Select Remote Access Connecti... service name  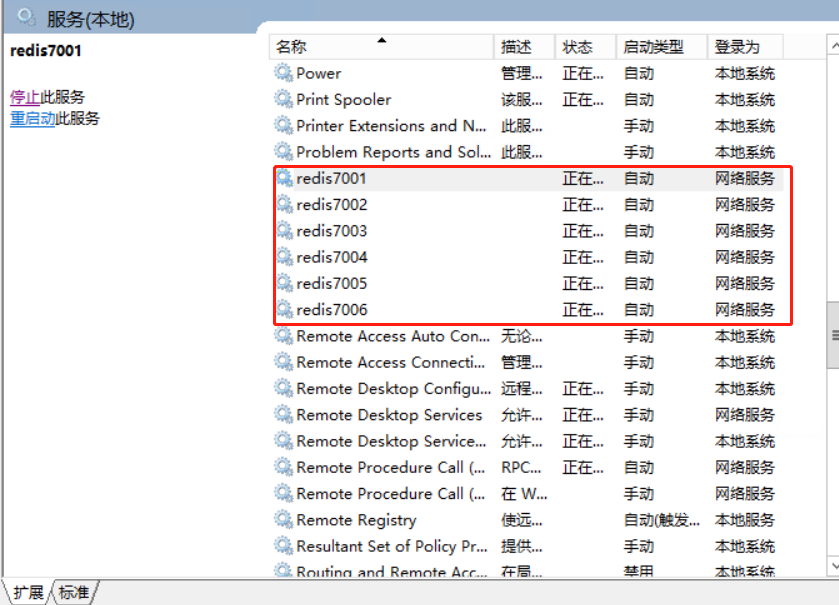point(391,362)
